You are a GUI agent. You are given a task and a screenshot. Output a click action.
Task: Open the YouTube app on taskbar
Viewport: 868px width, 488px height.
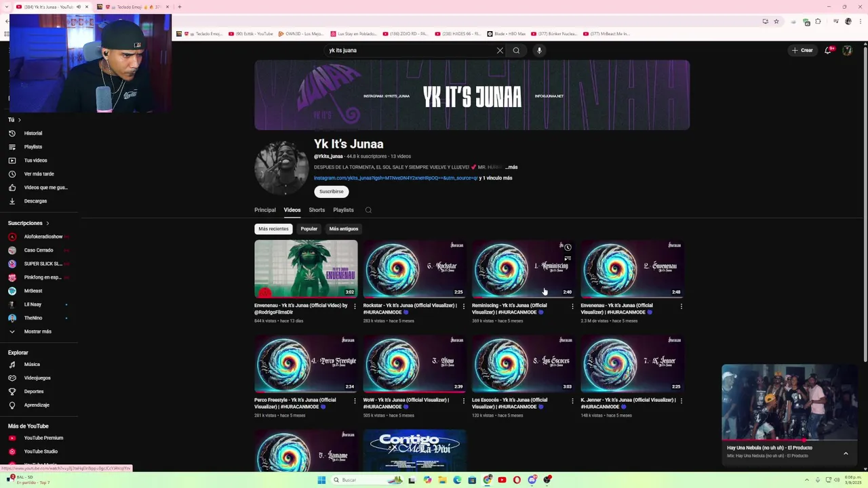502,480
